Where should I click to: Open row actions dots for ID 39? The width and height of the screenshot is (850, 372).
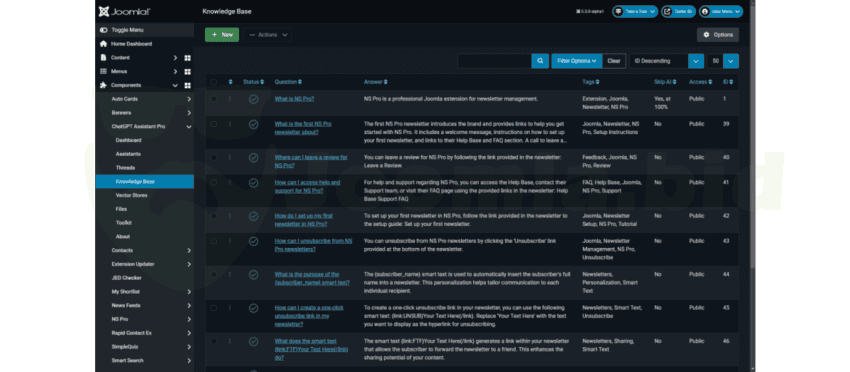pos(229,124)
